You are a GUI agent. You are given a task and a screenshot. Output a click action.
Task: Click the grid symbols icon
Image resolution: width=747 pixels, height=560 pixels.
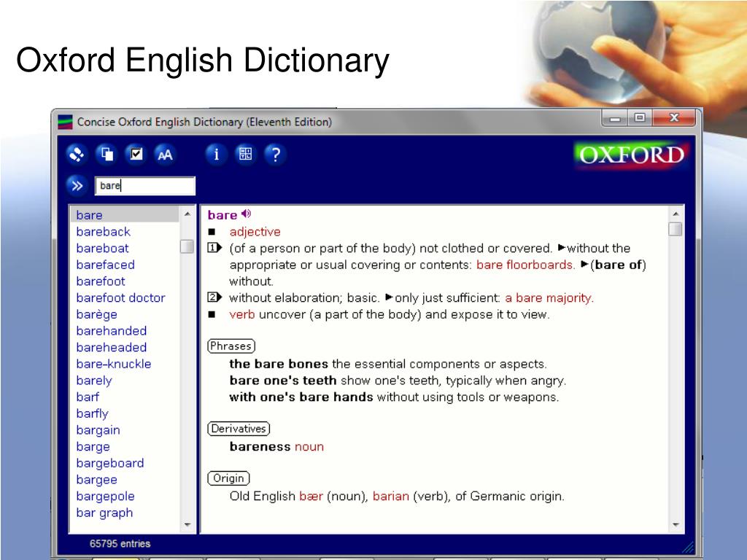coord(245,155)
